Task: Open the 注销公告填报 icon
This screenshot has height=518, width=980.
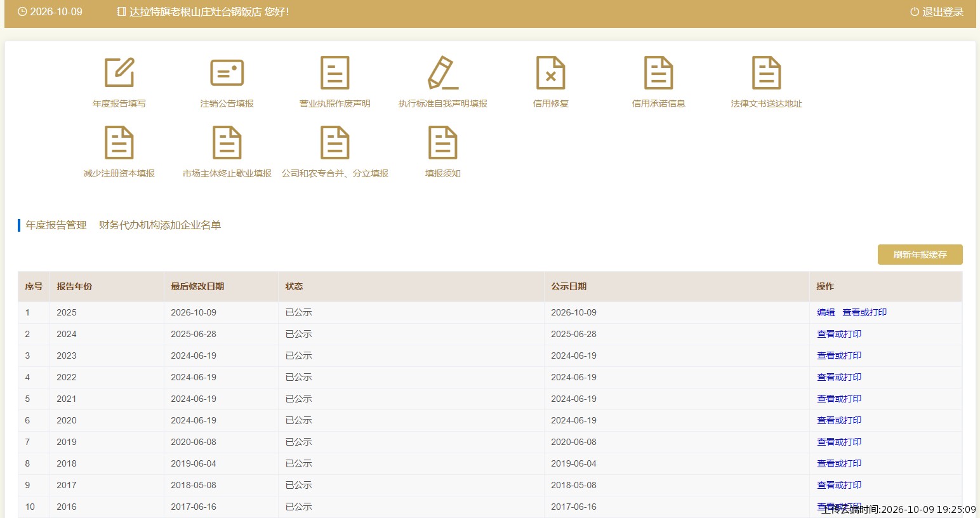Action: tap(227, 72)
